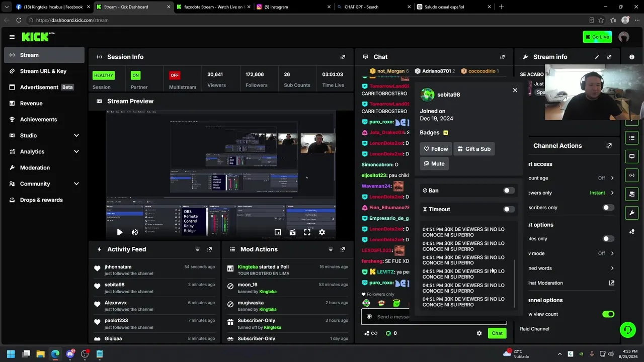Expand the Analytics sidebar section

[76, 151]
